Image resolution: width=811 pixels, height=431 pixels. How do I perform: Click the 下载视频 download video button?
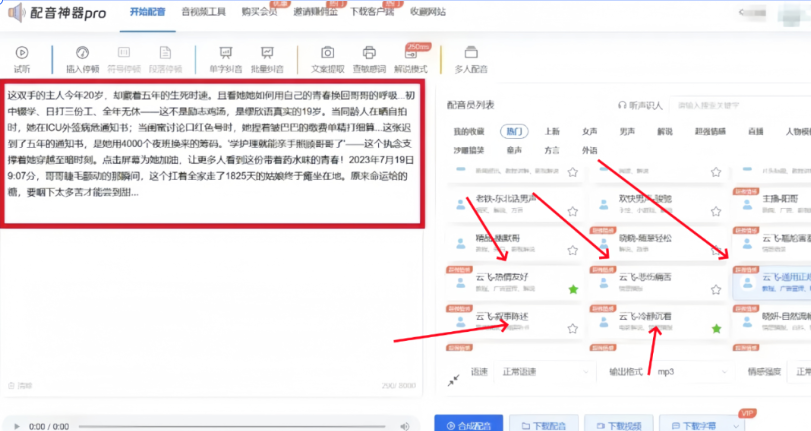tap(619, 424)
